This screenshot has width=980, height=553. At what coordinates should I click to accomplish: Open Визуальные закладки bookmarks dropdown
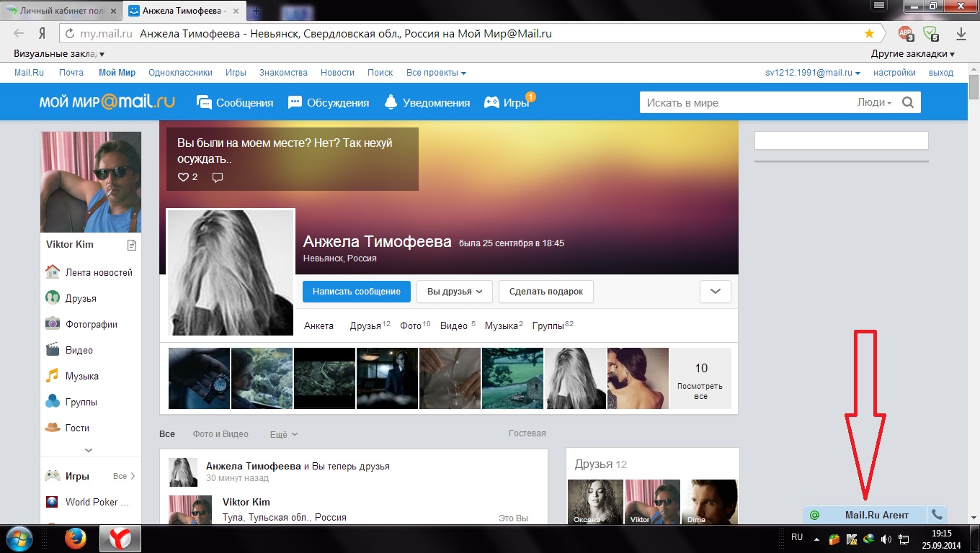click(59, 54)
